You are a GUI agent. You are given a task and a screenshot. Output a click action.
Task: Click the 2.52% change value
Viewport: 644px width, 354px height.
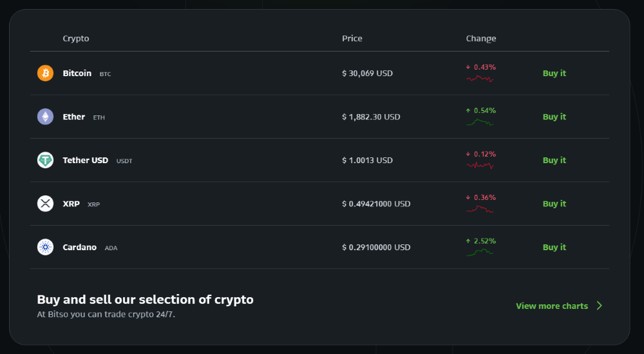[x=485, y=241]
